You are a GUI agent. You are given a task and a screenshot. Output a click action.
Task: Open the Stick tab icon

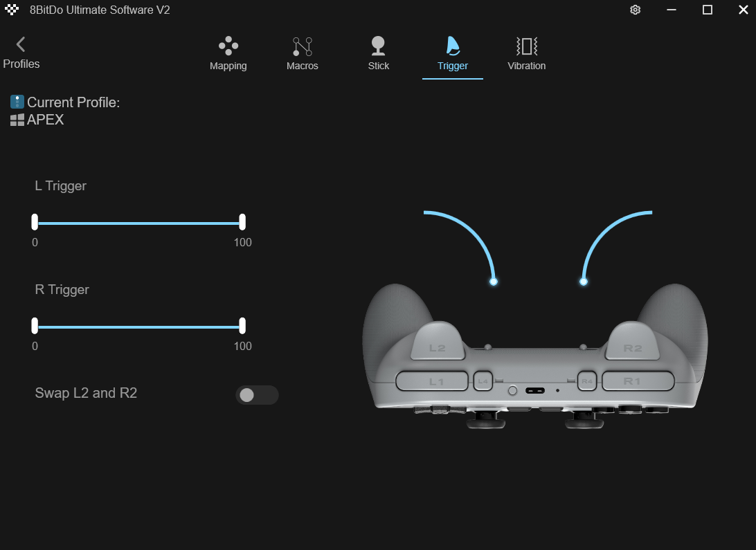(x=378, y=46)
